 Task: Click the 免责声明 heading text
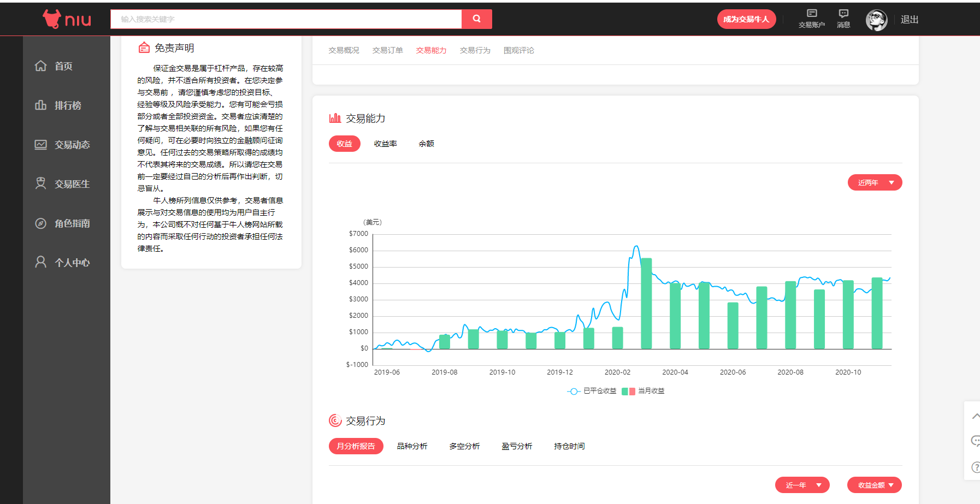[174, 48]
